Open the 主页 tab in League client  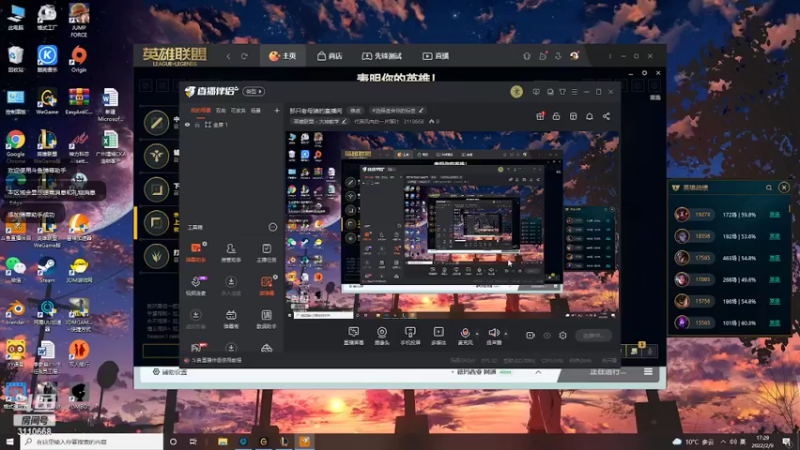click(283, 56)
